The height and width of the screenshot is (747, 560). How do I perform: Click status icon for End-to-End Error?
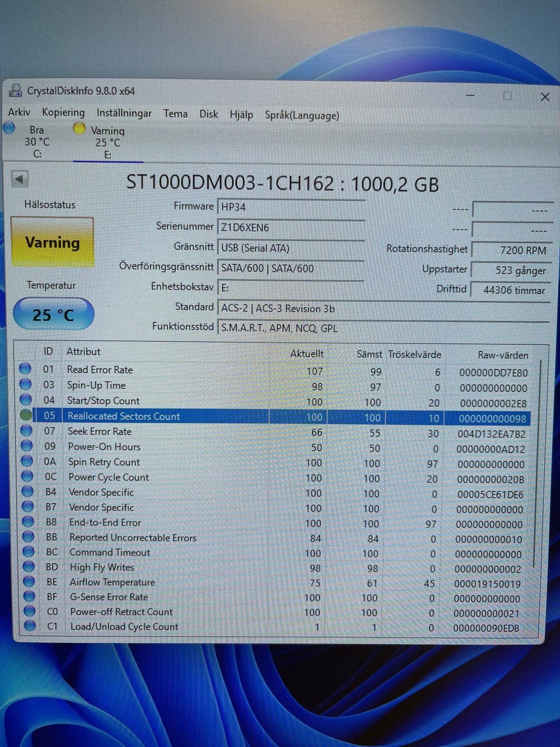(28, 522)
